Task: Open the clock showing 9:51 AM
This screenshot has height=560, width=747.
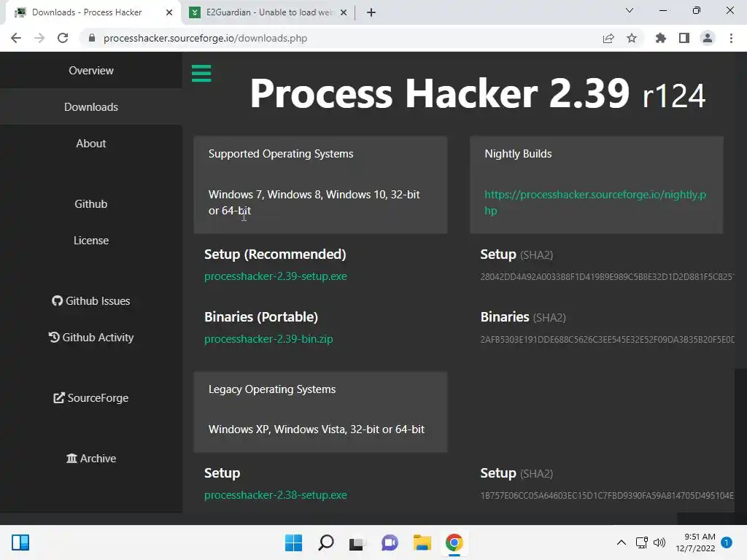Action: coord(695,542)
